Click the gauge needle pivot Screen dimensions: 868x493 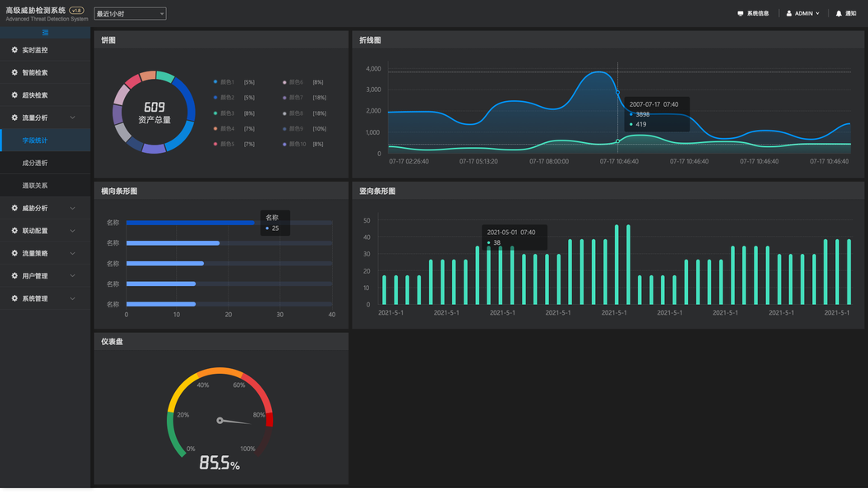point(219,421)
